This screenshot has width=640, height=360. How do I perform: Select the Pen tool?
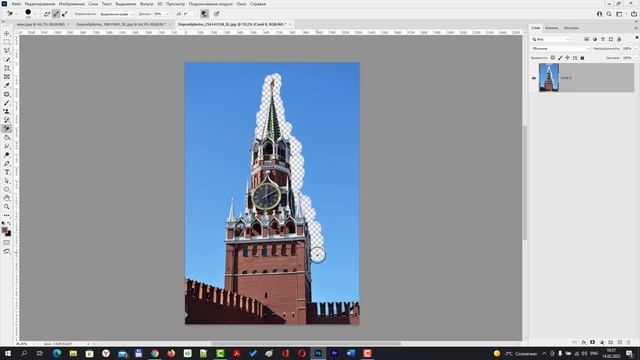(7, 164)
